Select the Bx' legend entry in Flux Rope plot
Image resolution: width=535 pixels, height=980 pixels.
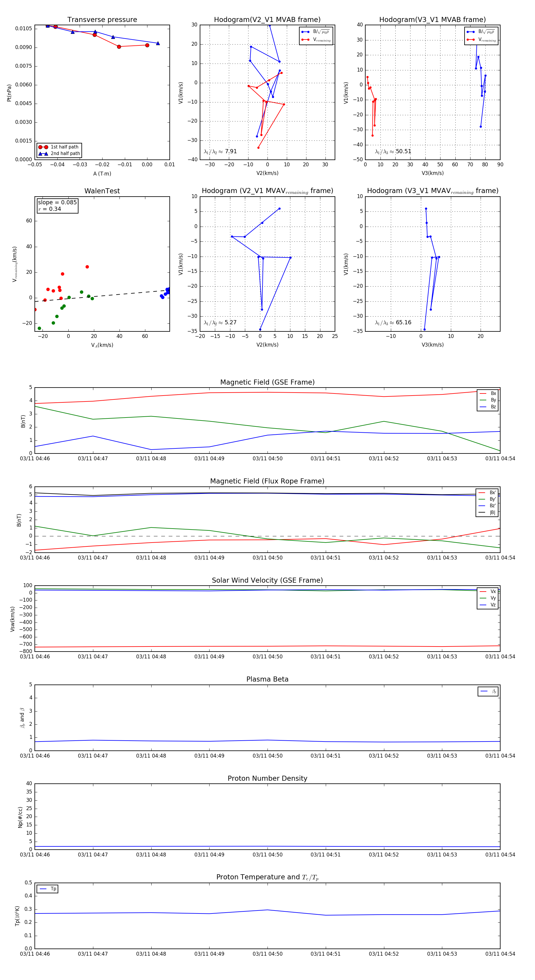tap(487, 493)
